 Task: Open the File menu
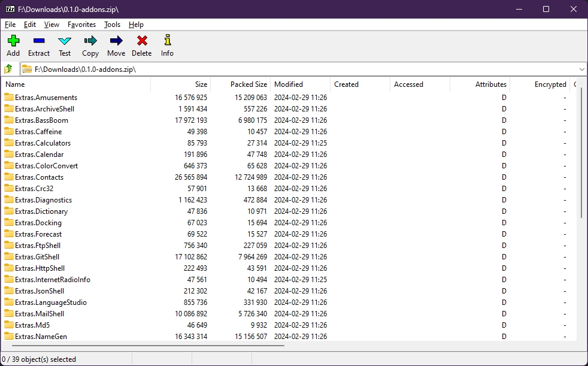10,25
